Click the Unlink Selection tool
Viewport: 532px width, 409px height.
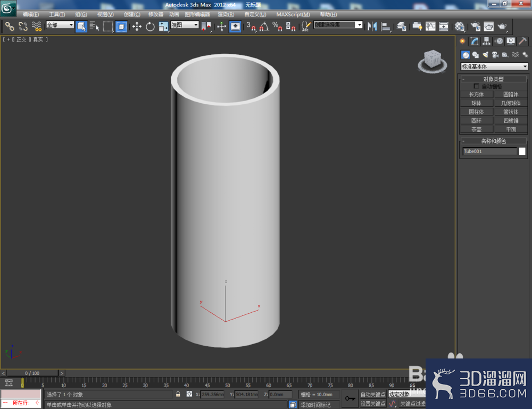click(23, 27)
